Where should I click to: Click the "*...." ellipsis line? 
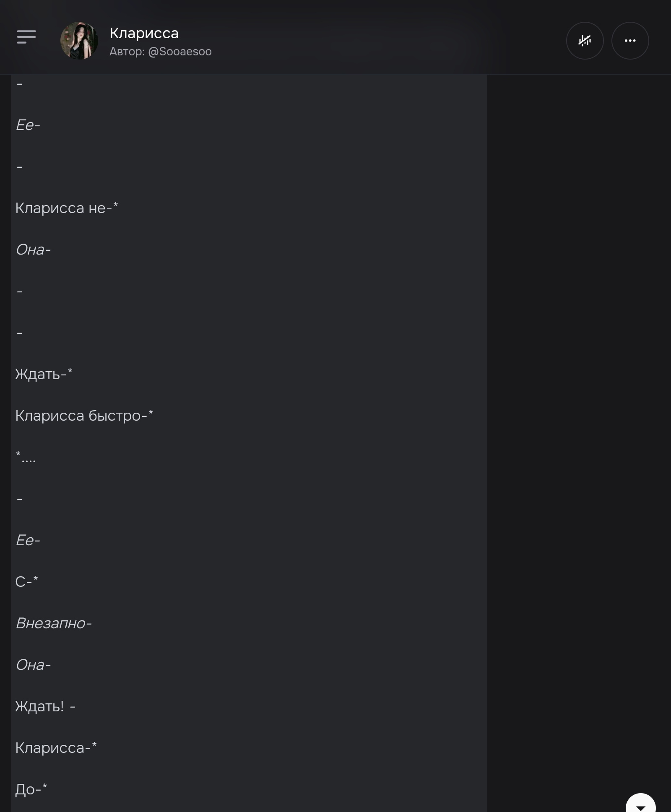click(26, 457)
